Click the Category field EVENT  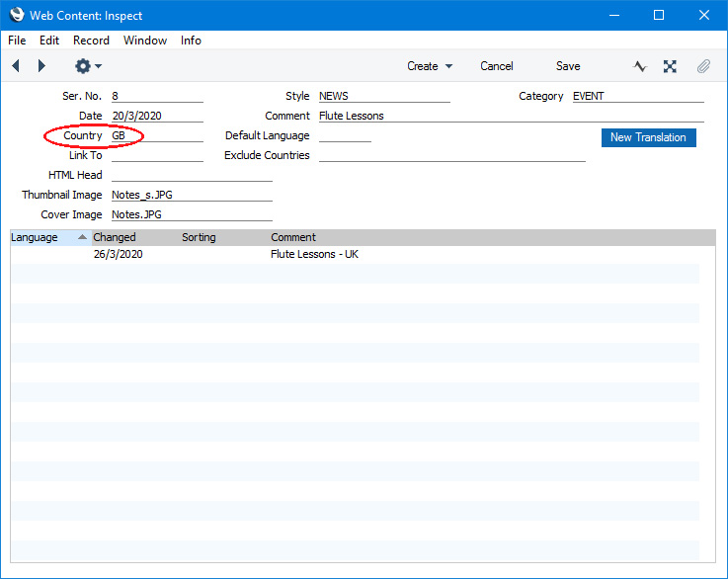[x=638, y=96]
